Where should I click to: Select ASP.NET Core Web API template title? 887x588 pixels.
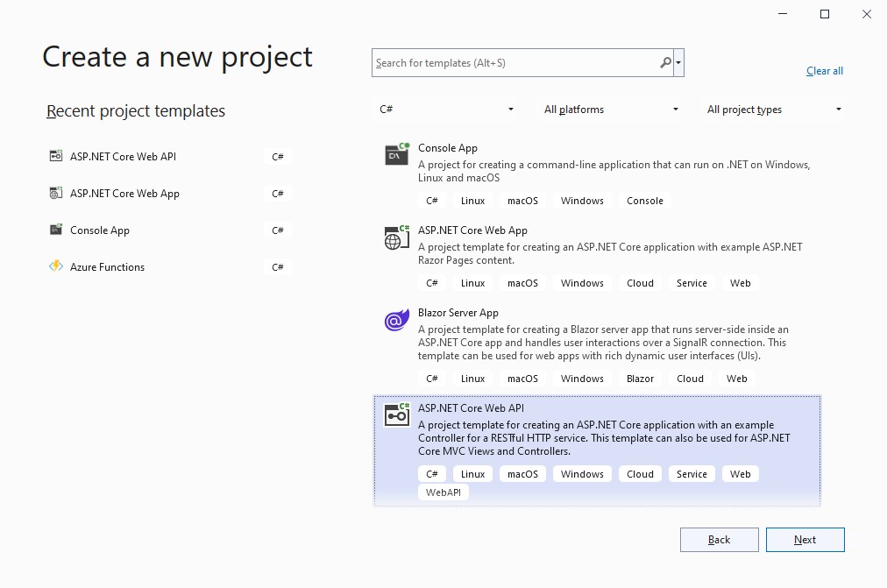(x=471, y=408)
